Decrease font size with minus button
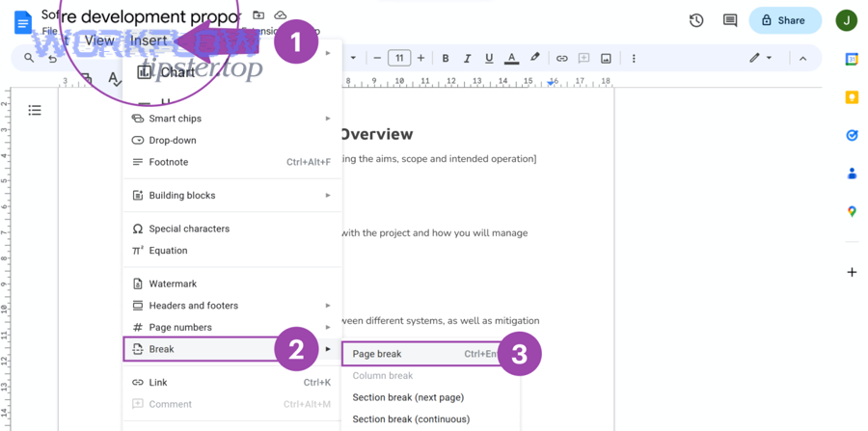The width and height of the screenshot is (868, 431). [377, 58]
